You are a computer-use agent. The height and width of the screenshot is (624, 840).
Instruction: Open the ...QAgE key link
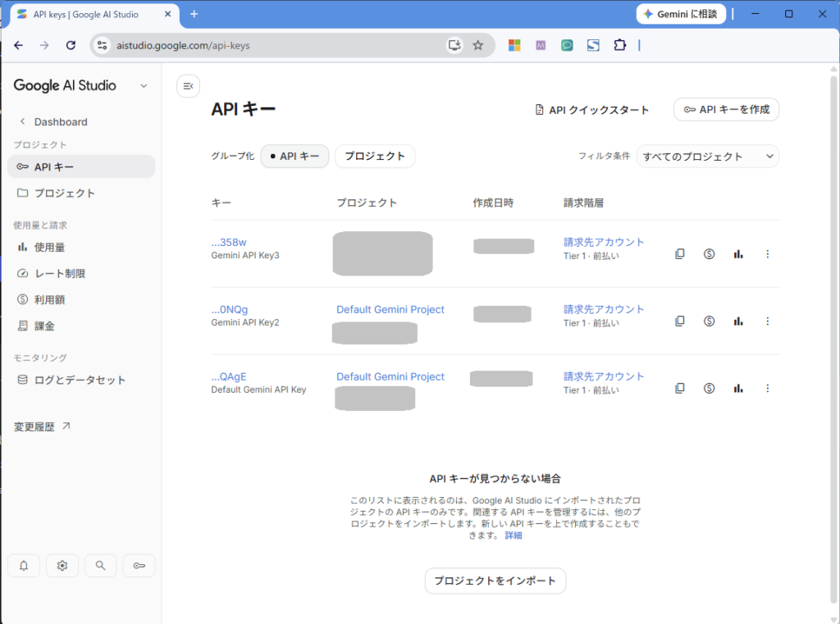tap(229, 376)
